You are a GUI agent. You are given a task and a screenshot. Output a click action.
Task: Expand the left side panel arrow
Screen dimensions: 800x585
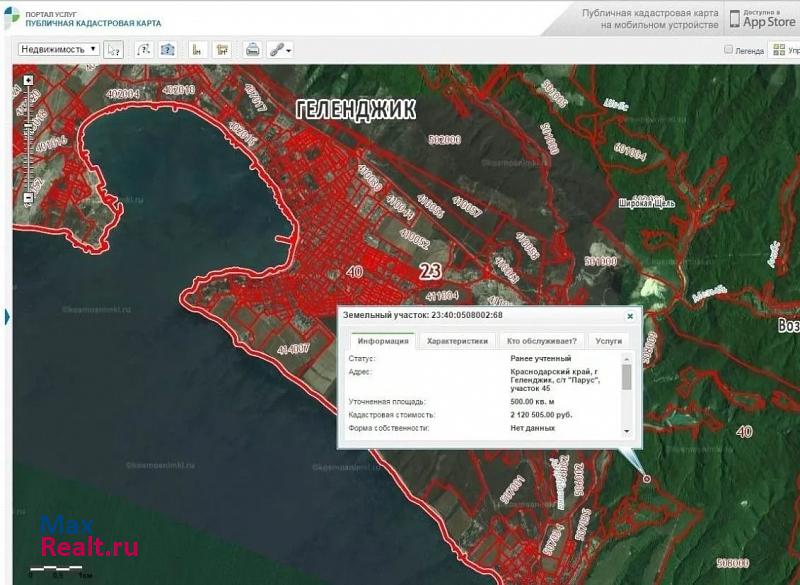(6, 317)
